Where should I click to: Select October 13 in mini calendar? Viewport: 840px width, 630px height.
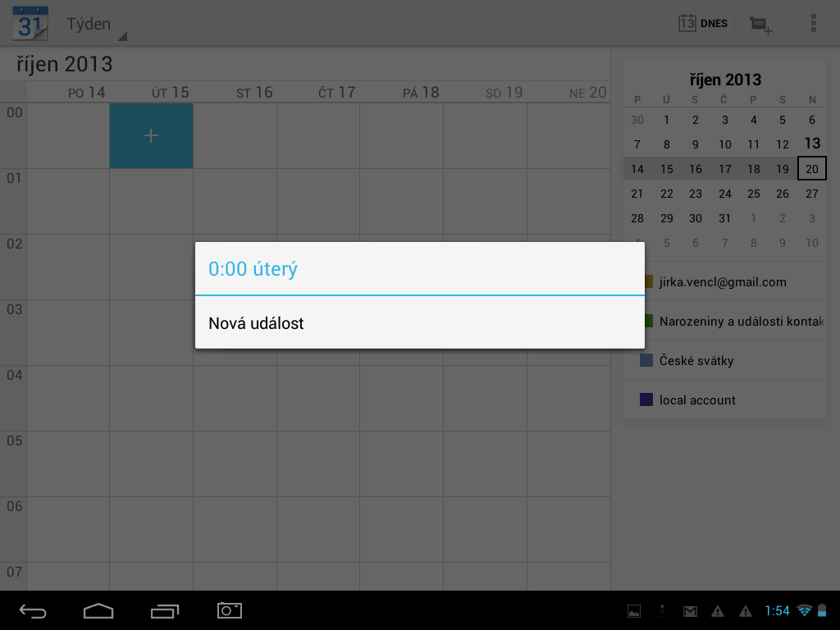click(x=811, y=144)
